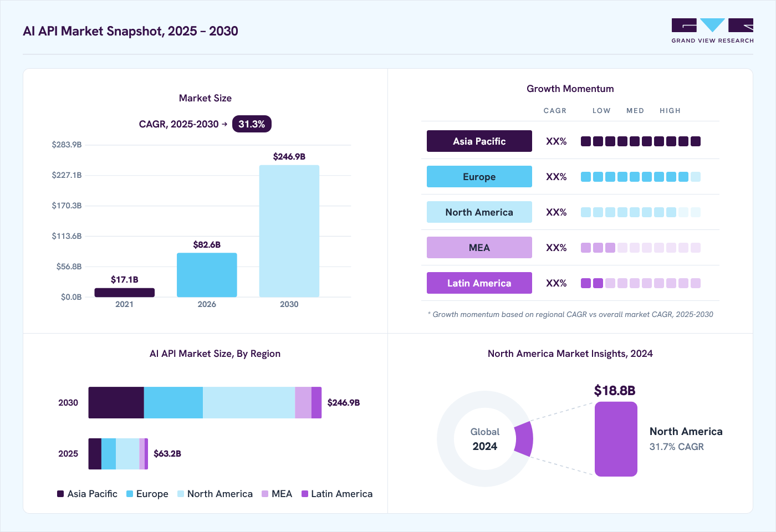Click the HIGH column header
Screen dimensions: 776x532
pyautogui.click(x=670, y=111)
